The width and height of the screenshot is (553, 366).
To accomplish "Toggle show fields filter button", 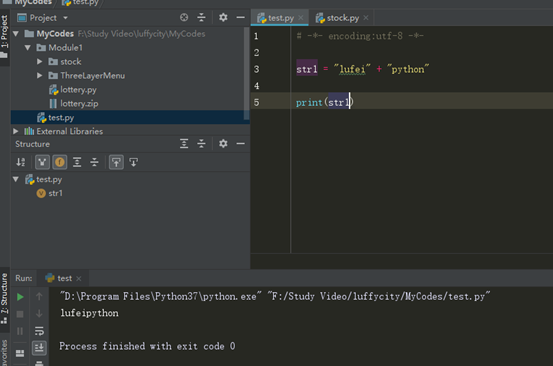I will coord(60,162).
